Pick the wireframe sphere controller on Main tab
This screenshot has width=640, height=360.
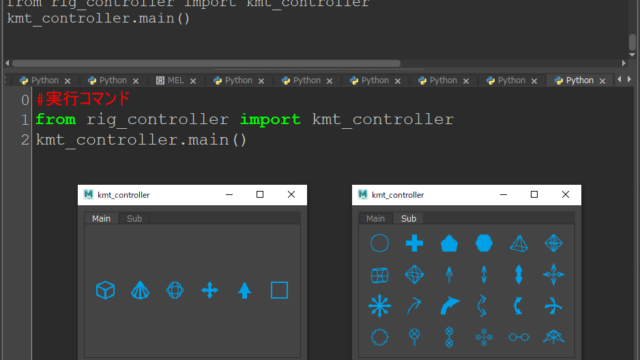coord(175,290)
